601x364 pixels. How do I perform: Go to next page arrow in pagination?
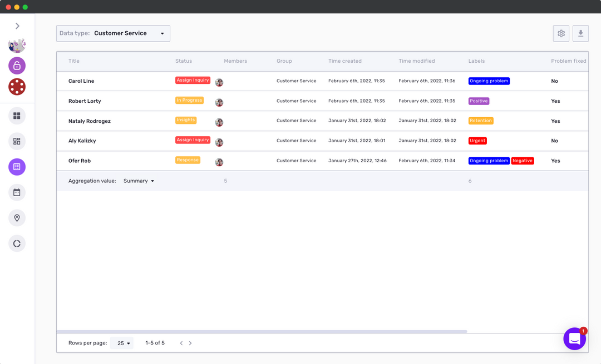pos(190,343)
